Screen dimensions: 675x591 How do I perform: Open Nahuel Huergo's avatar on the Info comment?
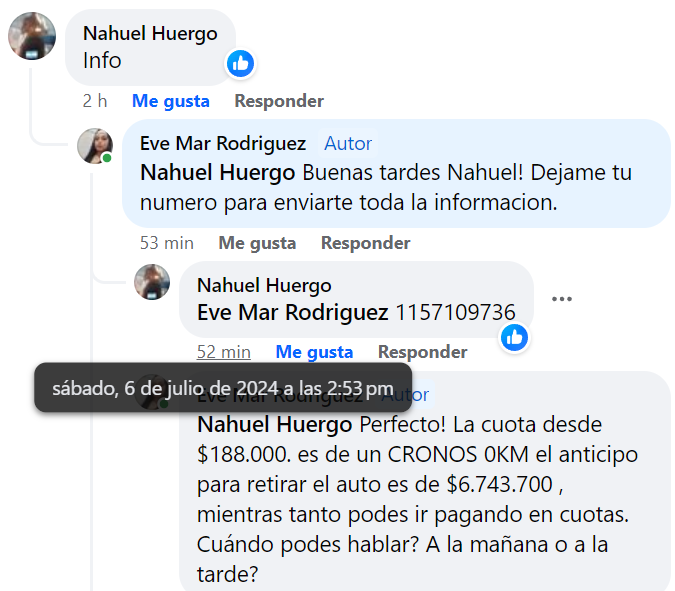point(32,36)
